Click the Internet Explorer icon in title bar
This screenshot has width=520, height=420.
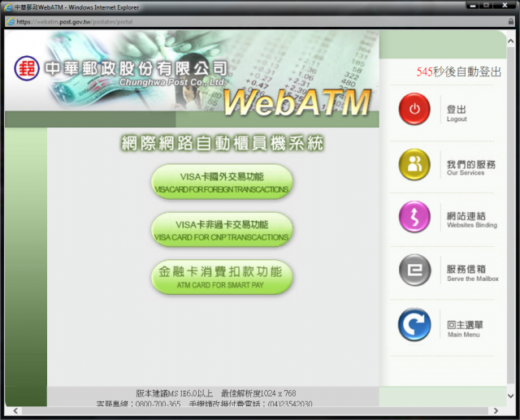pos(7,7)
